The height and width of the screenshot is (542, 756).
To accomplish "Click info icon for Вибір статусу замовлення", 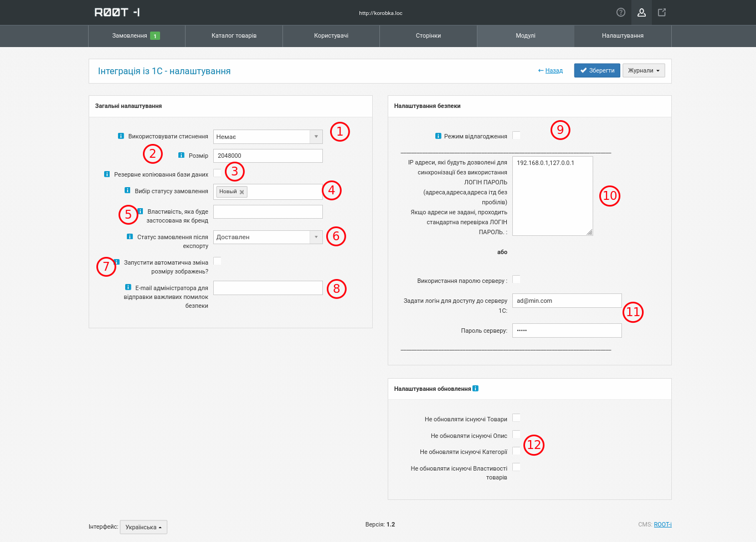I will tap(127, 190).
